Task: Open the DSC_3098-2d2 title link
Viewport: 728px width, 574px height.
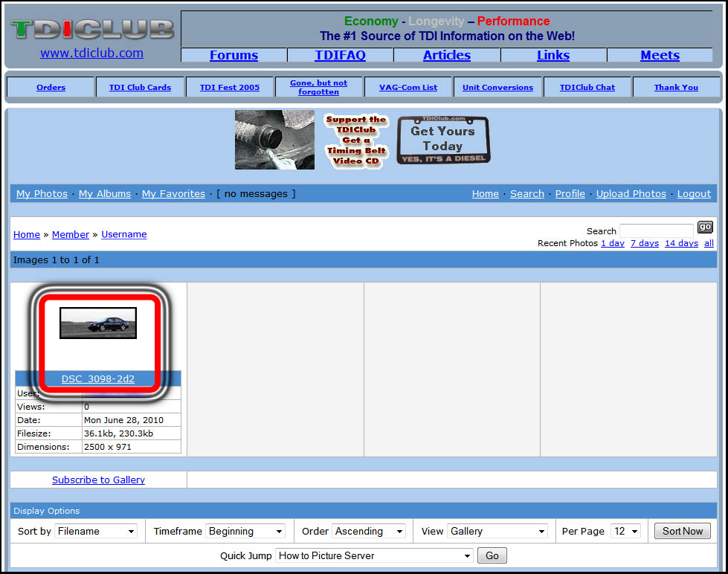Action: pyautogui.click(x=98, y=378)
